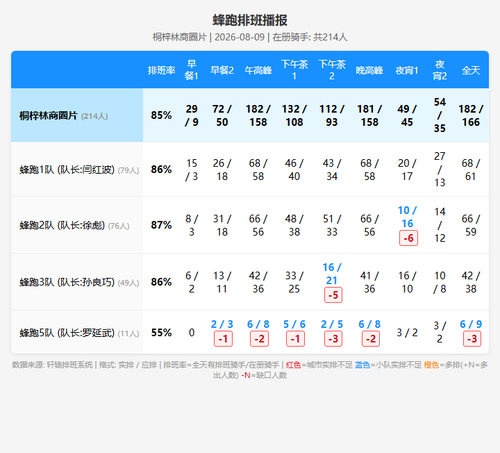Click the 33 / 25 cell of 蜂跑3队
This screenshot has width=500, height=453.
click(294, 282)
